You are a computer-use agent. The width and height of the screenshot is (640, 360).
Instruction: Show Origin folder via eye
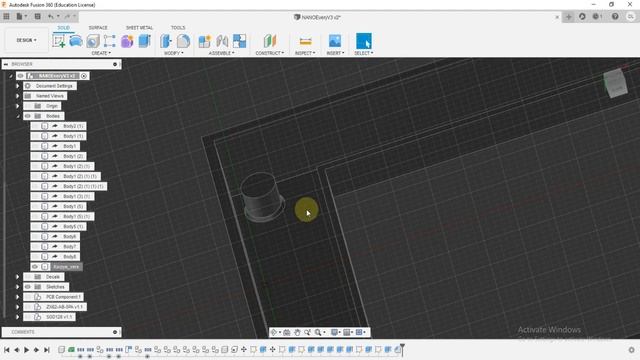click(28, 106)
